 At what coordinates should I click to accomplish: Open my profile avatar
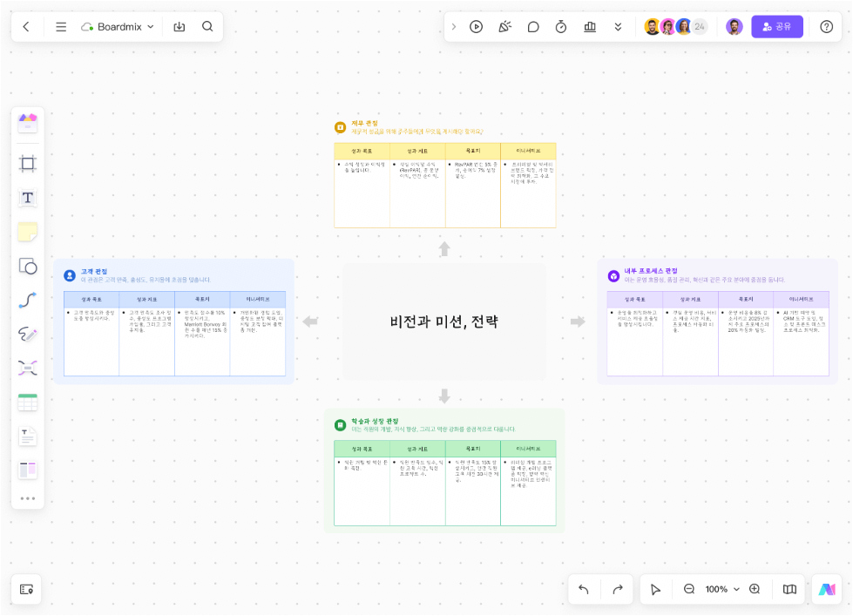click(x=735, y=27)
